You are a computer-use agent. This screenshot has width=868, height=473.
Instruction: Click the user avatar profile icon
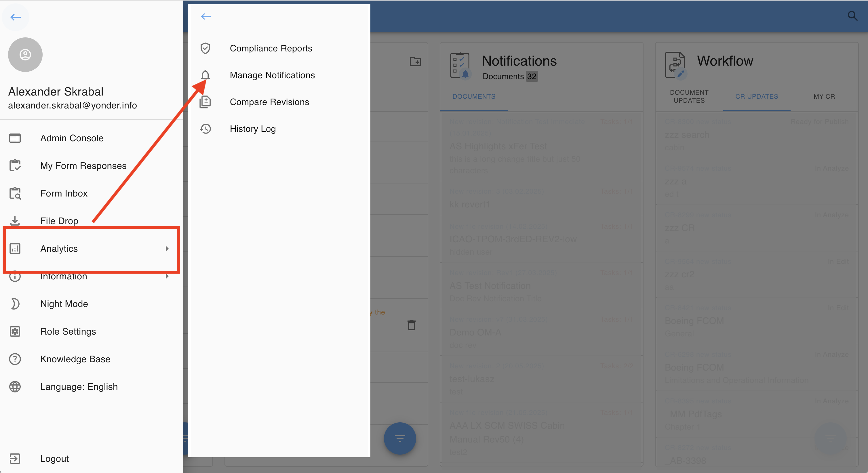click(25, 55)
